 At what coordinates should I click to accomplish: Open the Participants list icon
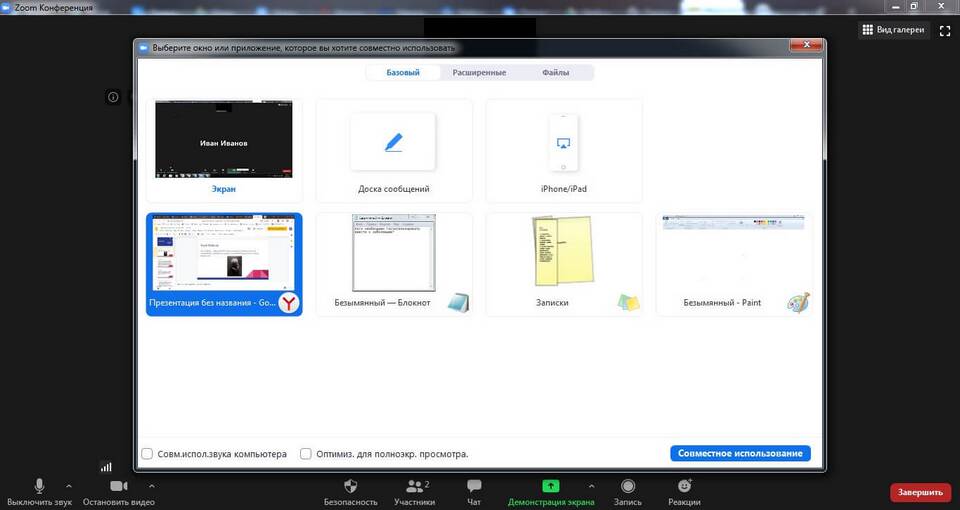point(415,486)
